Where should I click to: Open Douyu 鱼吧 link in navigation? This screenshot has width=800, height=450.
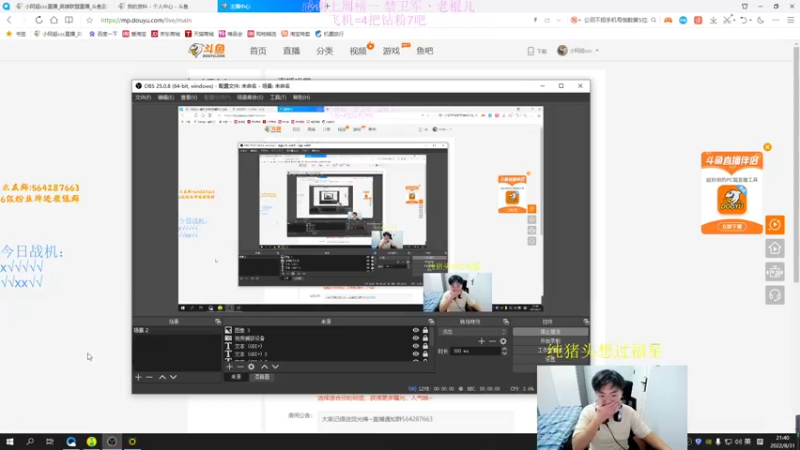coord(424,51)
